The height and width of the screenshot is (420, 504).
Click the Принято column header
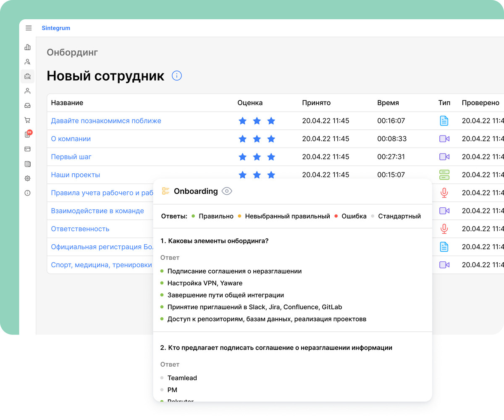pyautogui.click(x=316, y=103)
